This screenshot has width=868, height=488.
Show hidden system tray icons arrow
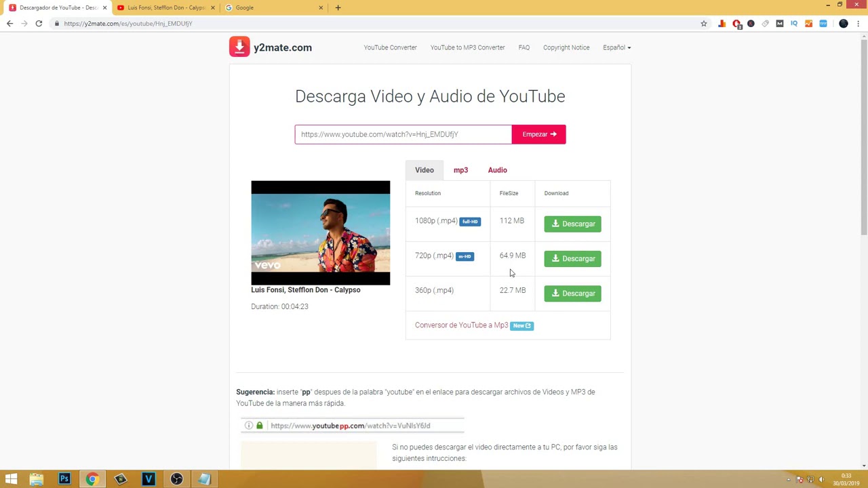tap(788, 480)
